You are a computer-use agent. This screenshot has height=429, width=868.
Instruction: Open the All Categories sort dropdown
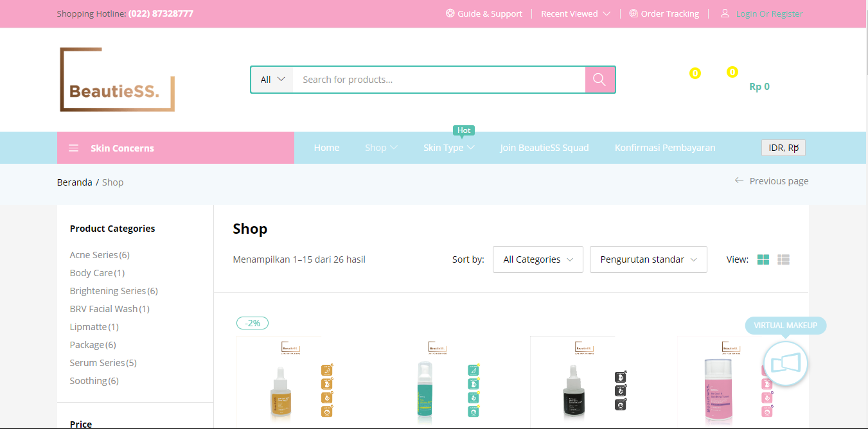pos(538,259)
